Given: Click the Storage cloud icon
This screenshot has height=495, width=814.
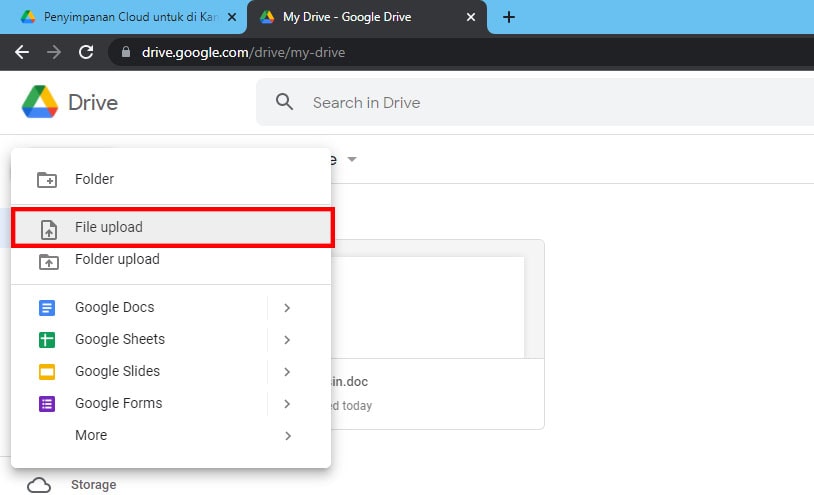Looking at the screenshot, I should pos(39,486).
